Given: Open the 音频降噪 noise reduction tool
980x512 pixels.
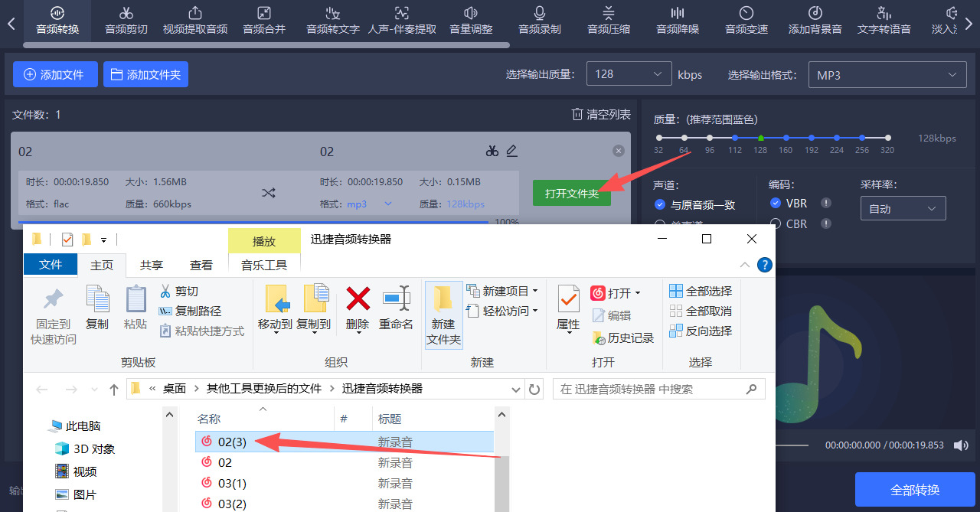Looking at the screenshot, I should (x=678, y=20).
